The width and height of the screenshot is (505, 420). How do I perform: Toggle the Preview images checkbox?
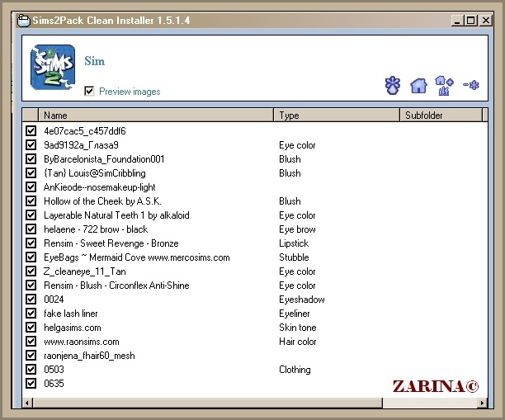(x=89, y=91)
